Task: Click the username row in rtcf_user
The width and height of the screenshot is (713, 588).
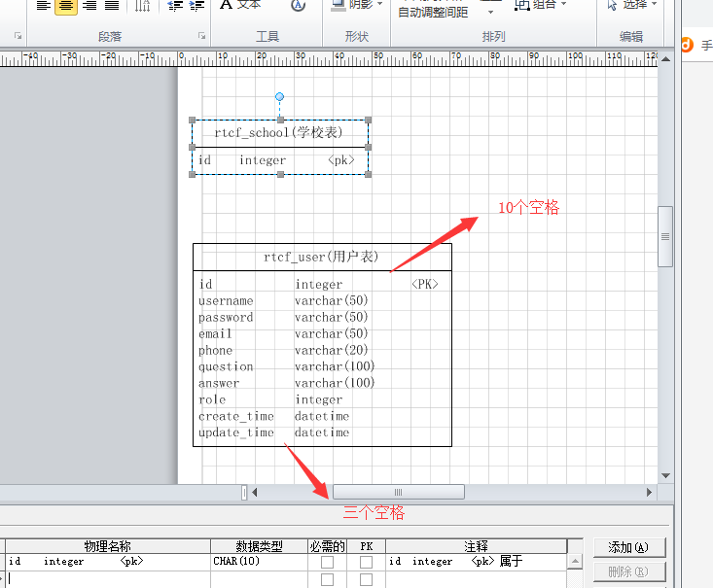Action: (x=283, y=300)
